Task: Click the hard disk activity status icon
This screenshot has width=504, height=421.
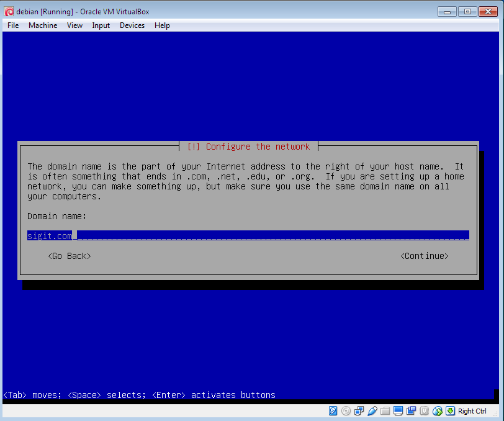Action: [x=333, y=410]
